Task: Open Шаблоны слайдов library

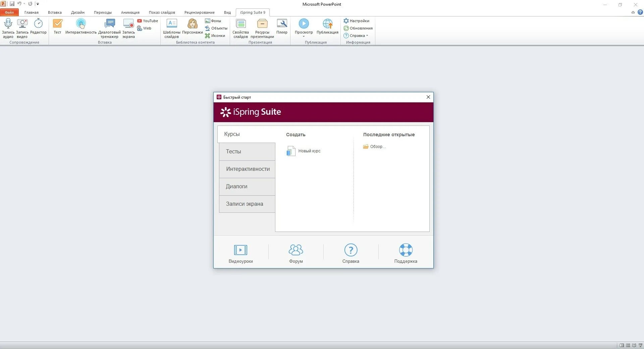Action: coord(172,28)
